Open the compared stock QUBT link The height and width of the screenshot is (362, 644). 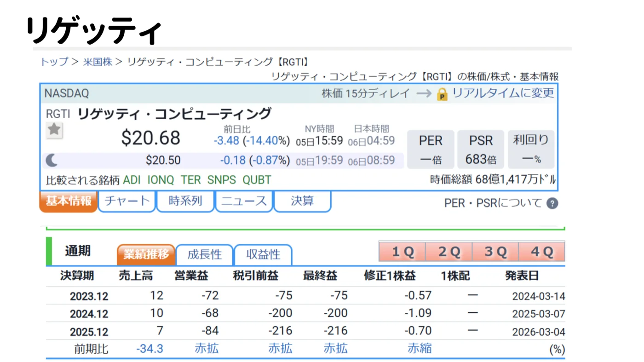click(x=257, y=180)
